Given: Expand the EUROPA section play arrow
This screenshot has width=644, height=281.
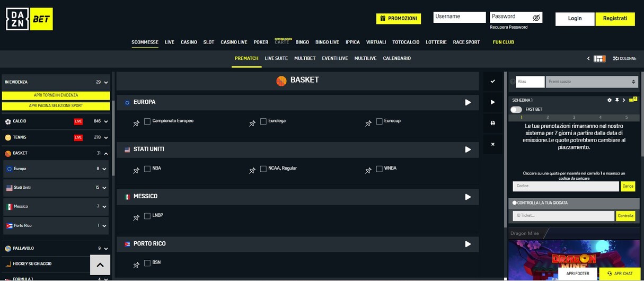Looking at the screenshot, I should coord(467,102).
